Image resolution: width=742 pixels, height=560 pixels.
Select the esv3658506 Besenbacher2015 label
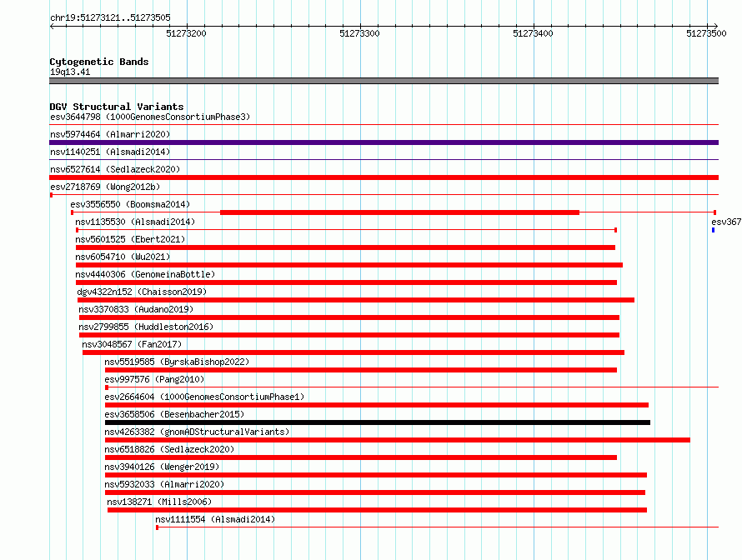174,414
